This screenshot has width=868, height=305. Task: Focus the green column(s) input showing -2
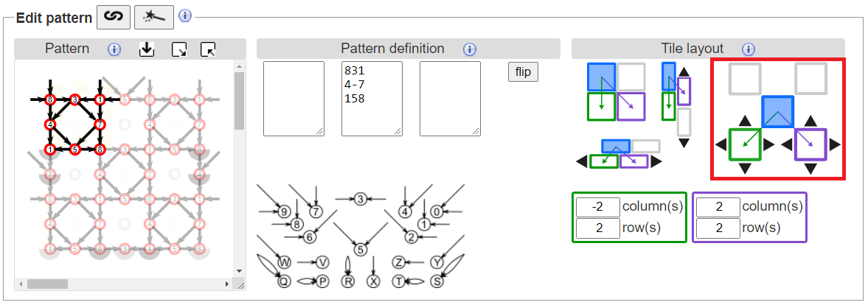pos(597,207)
